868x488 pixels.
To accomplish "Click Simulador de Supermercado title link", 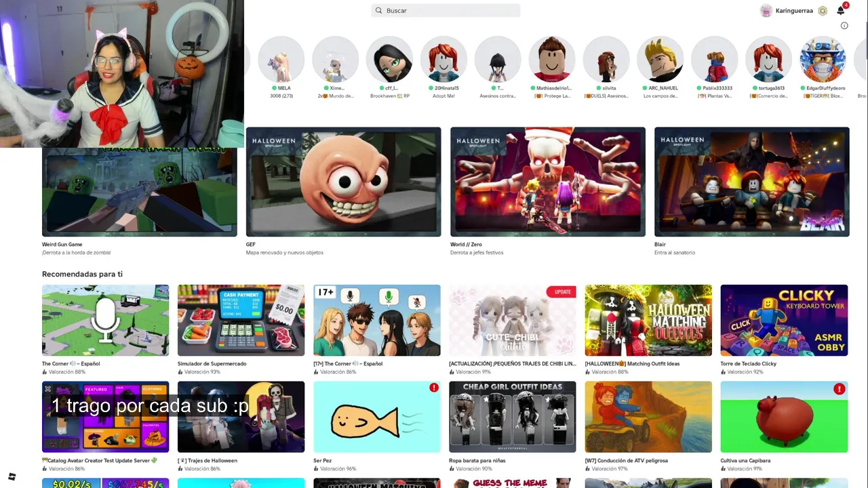I will [x=212, y=364].
